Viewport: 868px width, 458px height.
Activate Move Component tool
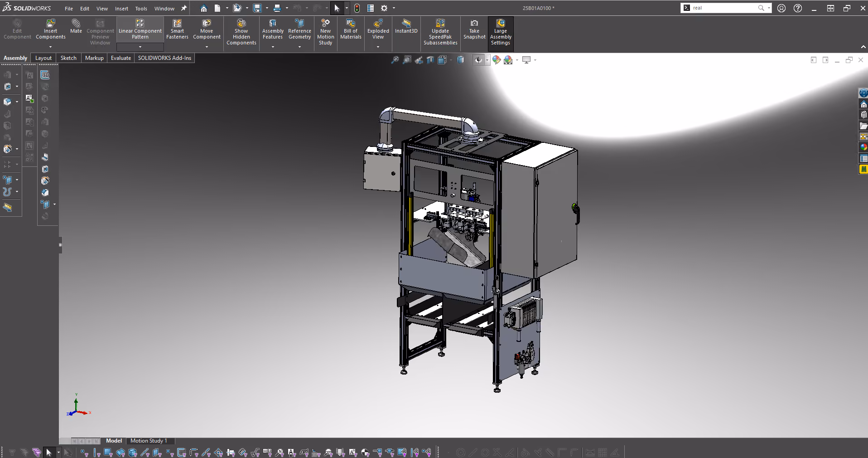pyautogui.click(x=207, y=29)
